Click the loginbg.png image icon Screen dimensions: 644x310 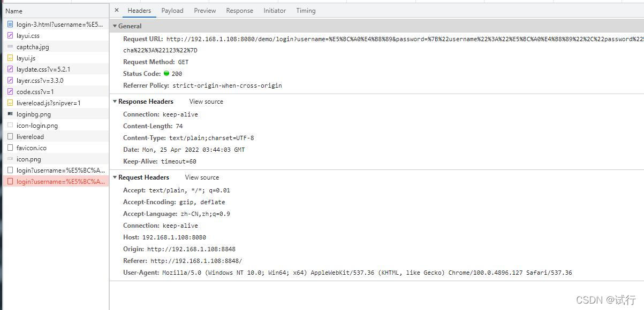pyautogui.click(x=10, y=114)
